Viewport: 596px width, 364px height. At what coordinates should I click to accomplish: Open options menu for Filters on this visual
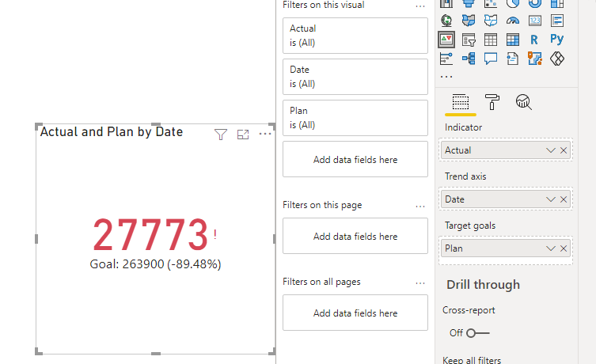(x=420, y=6)
